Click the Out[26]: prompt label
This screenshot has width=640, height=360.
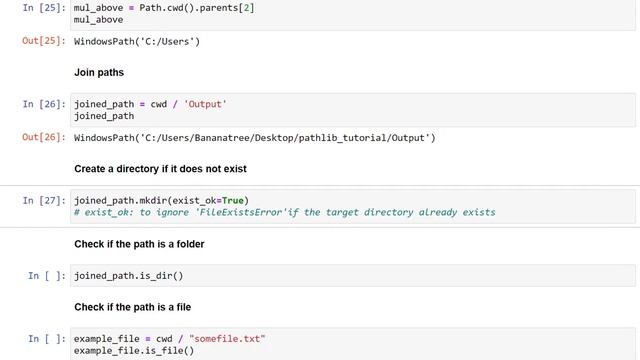pyautogui.click(x=44, y=137)
